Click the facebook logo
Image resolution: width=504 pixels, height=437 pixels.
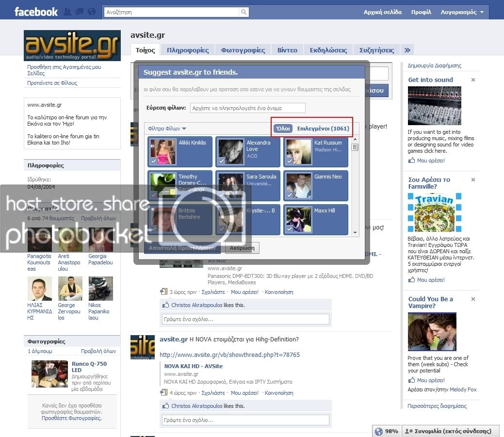pyautogui.click(x=36, y=12)
